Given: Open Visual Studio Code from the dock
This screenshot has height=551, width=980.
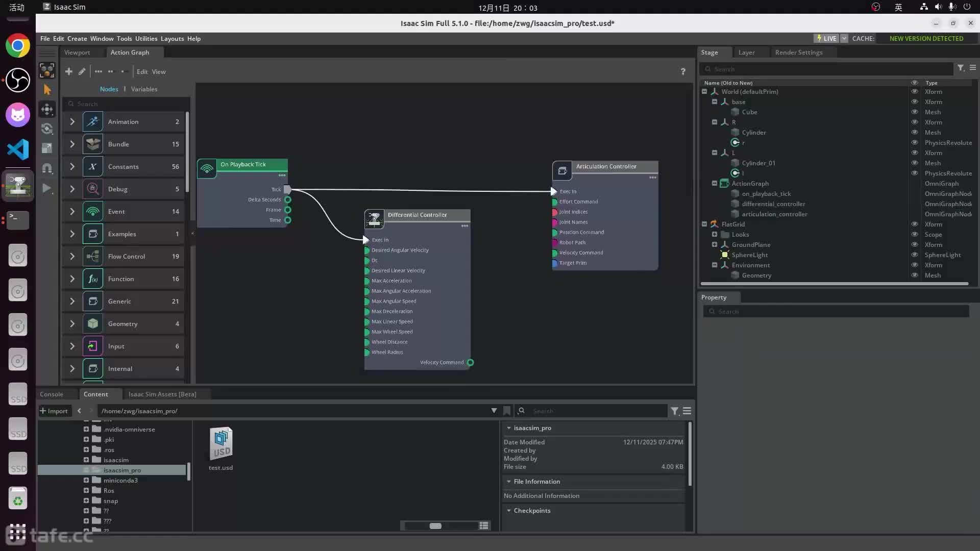Looking at the screenshot, I should (18, 149).
